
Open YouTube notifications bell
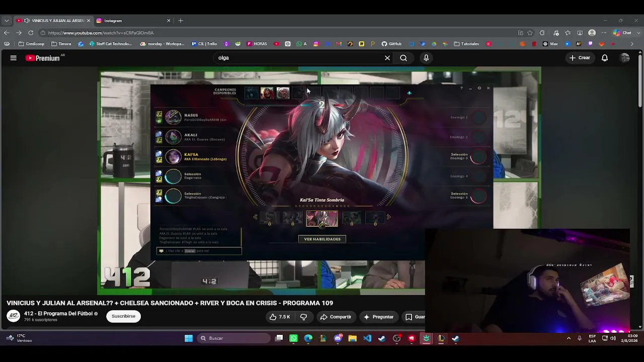[605, 58]
